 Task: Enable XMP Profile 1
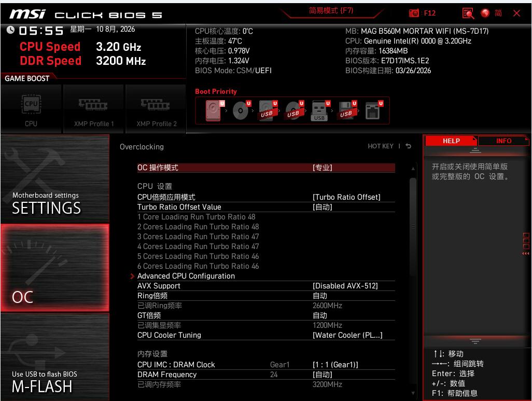[x=94, y=109]
